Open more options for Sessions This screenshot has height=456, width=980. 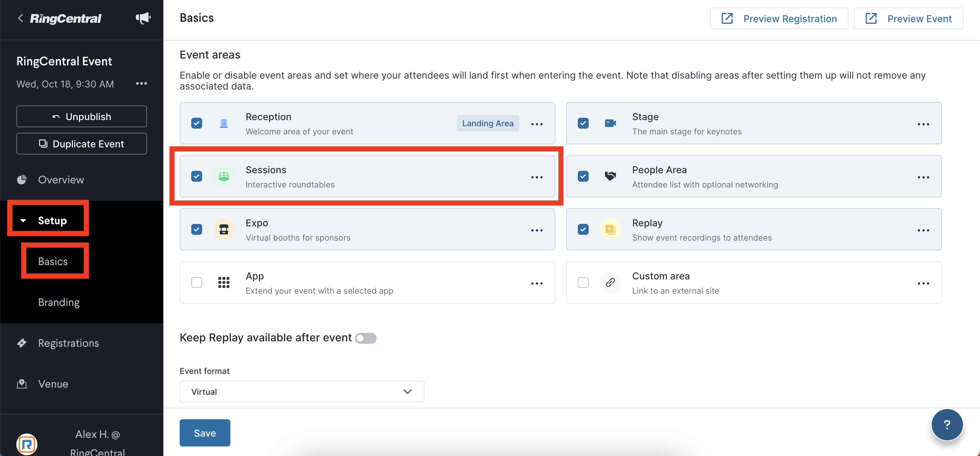tap(537, 177)
